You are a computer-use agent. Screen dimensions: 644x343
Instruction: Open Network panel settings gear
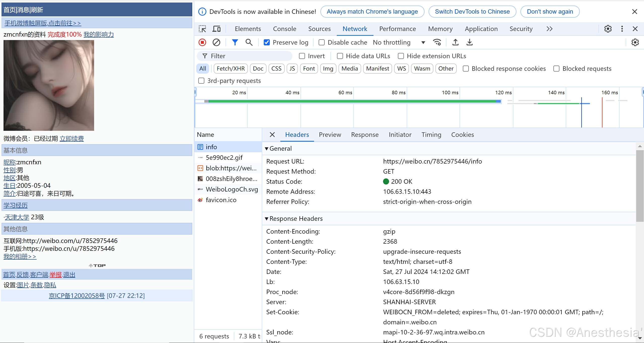(635, 42)
